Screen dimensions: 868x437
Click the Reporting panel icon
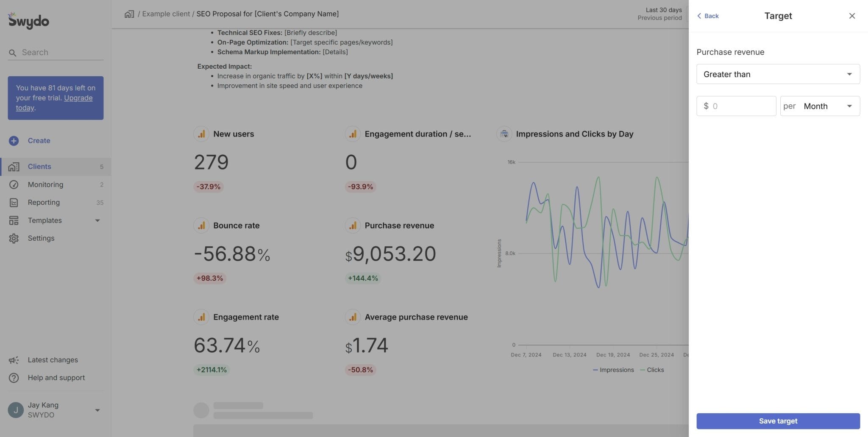click(x=14, y=202)
